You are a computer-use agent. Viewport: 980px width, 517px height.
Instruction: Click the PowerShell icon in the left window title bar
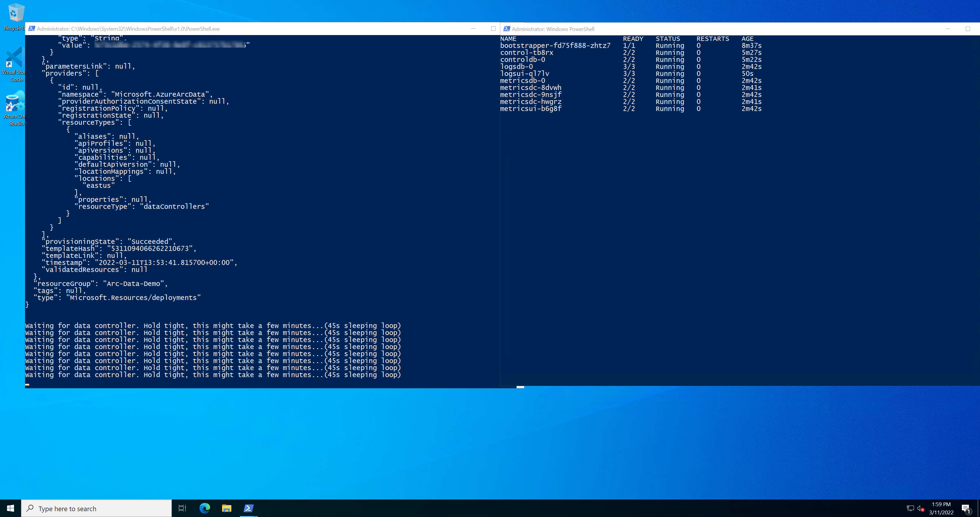click(x=32, y=29)
